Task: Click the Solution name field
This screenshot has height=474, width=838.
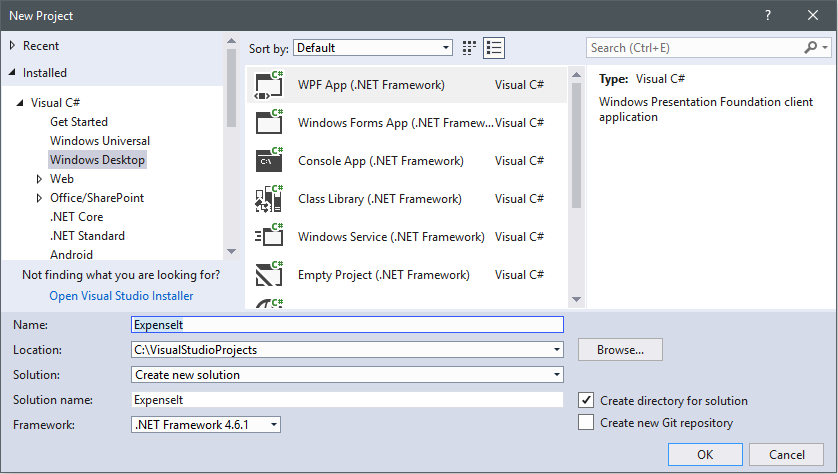Action: click(347, 400)
